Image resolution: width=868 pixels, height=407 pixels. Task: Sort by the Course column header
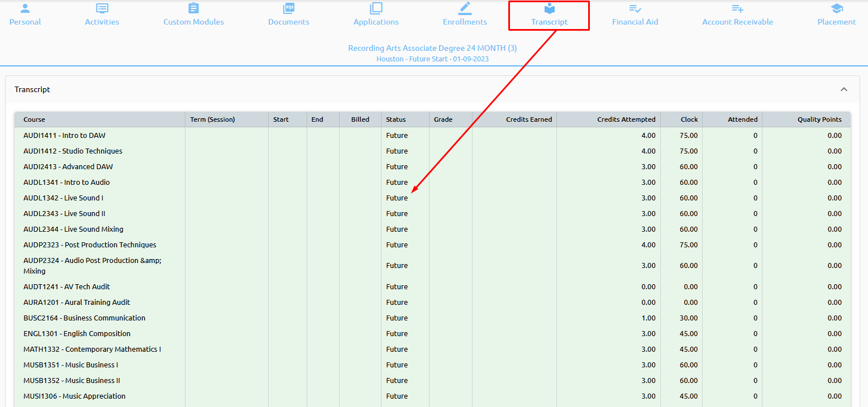pos(34,119)
